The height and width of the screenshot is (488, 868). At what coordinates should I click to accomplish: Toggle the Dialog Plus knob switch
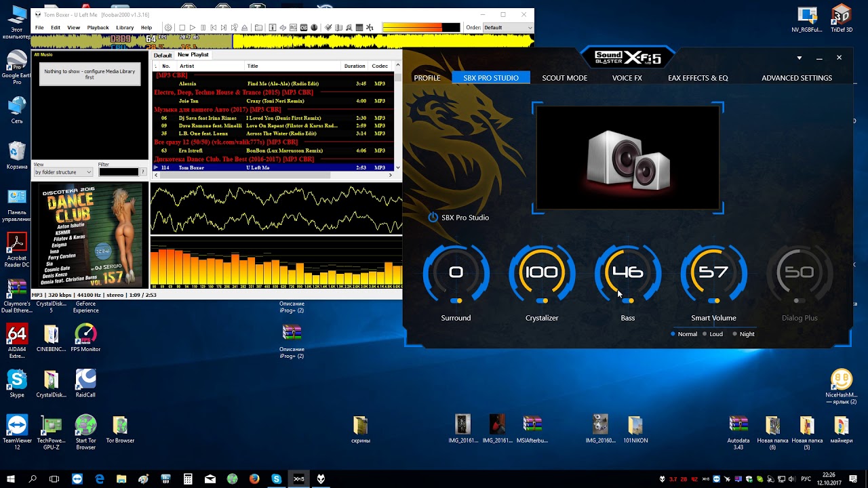coord(800,301)
